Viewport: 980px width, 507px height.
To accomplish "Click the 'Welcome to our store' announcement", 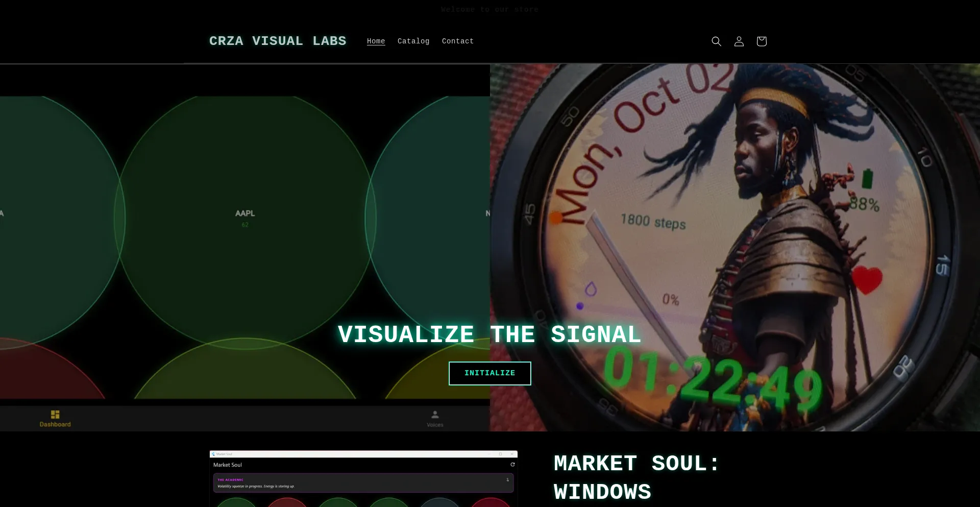I will click(x=490, y=9).
